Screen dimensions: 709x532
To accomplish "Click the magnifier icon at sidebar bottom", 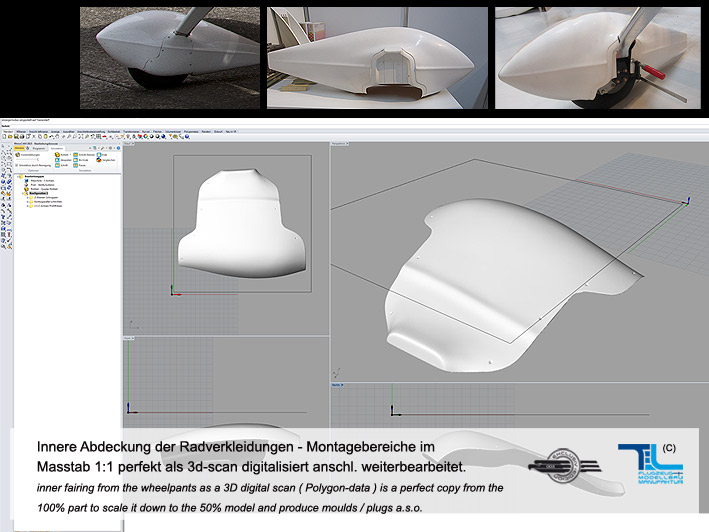I will (x=3, y=246).
